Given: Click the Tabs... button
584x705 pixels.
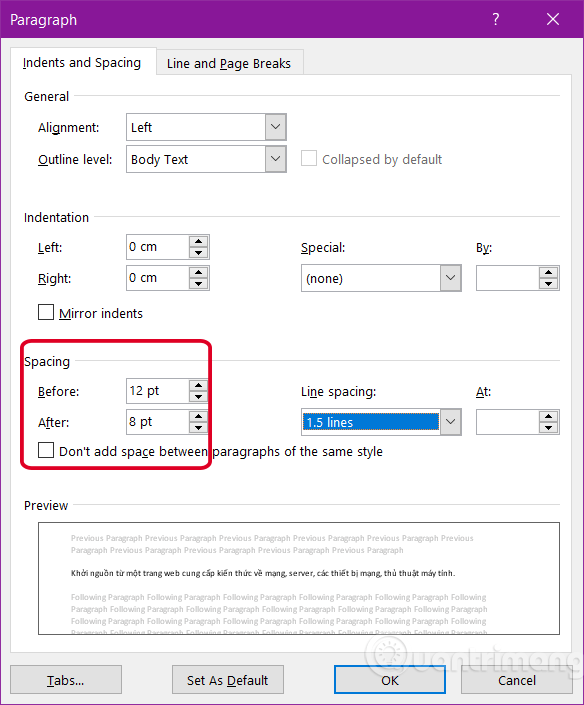Looking at the screenshot, I should pyautogui.click(x=66, y=680).
